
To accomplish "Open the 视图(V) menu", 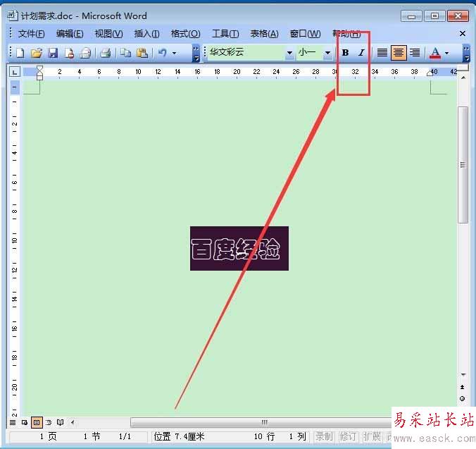I will 108,33.
